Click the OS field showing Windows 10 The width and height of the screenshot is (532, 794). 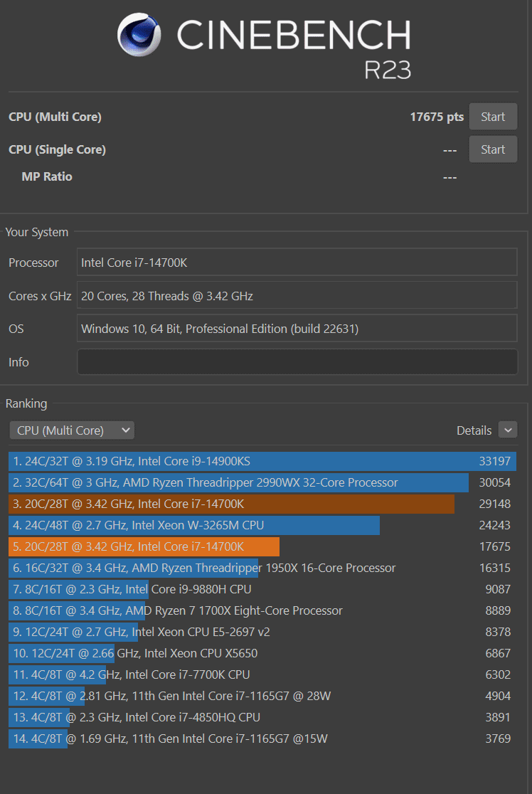[297, 329]
